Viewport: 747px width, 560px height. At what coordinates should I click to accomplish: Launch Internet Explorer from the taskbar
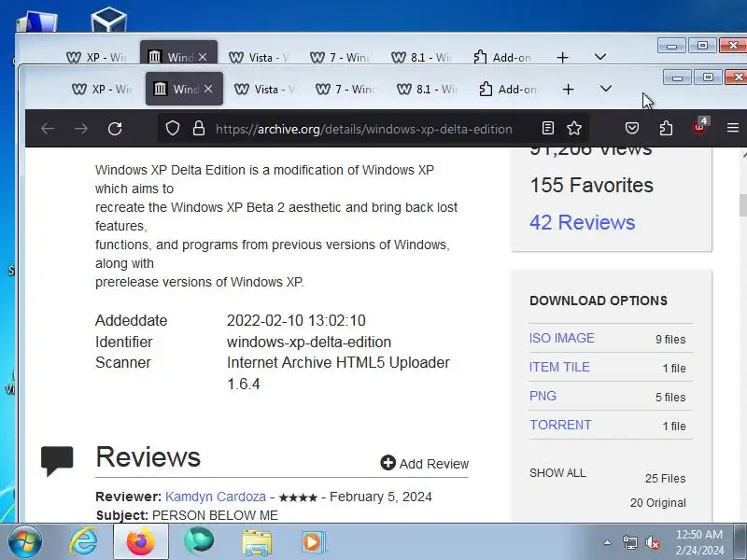tap(84, 542)
